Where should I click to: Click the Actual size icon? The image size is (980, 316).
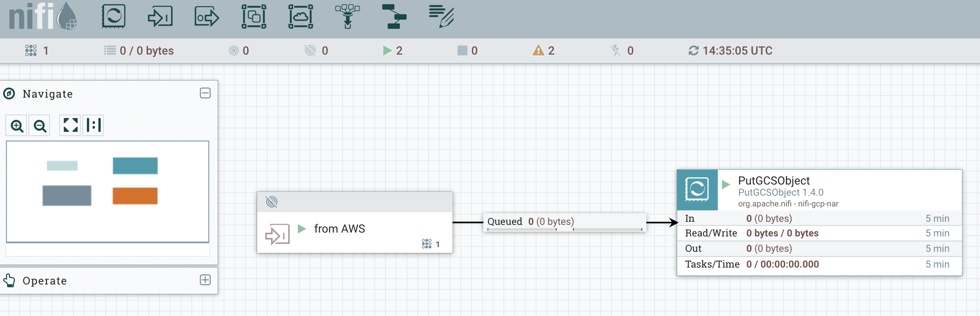[93, 125]
